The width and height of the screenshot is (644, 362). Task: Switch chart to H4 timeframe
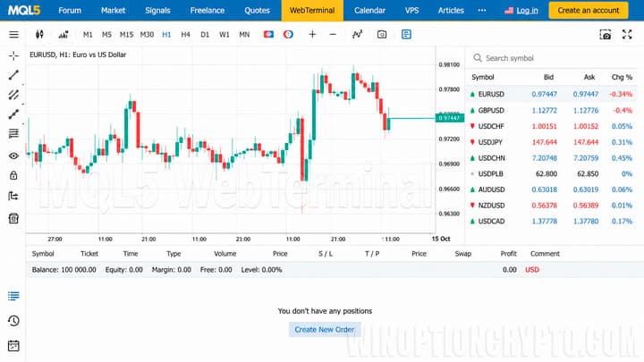tap(186, 35)
